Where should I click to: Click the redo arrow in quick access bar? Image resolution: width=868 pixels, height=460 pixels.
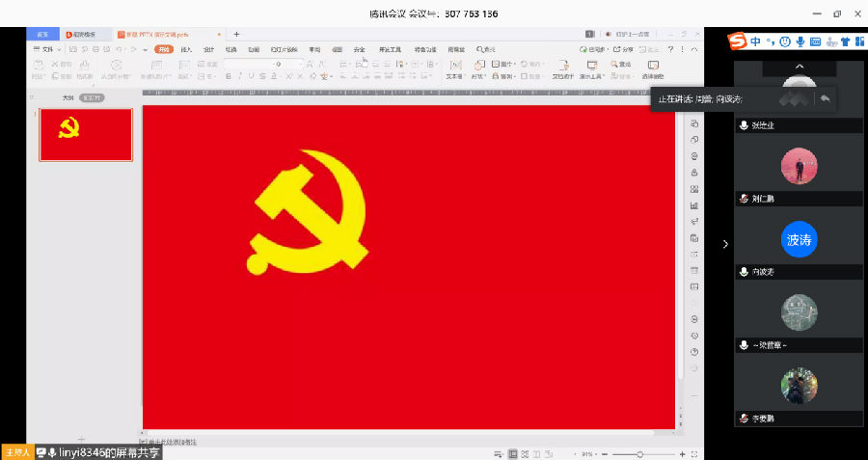[x=133, y=50]
